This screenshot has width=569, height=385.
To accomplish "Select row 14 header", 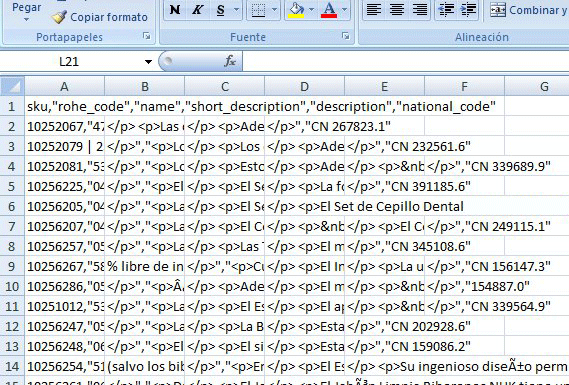I will click(x=12, y=366).
